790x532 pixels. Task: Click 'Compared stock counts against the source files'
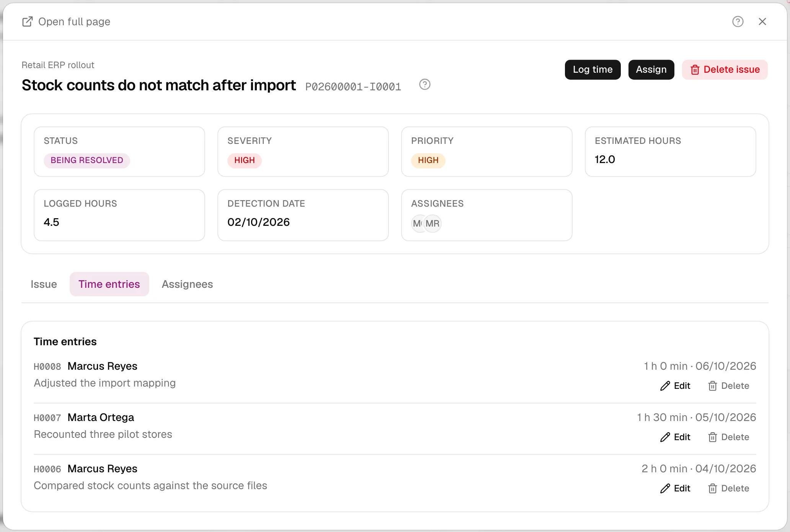point(150,486)
